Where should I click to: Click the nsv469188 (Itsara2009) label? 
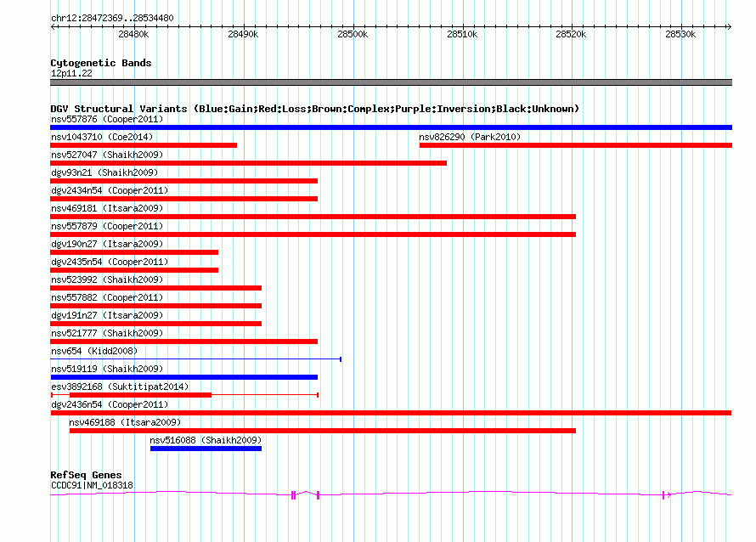(125, 422)
